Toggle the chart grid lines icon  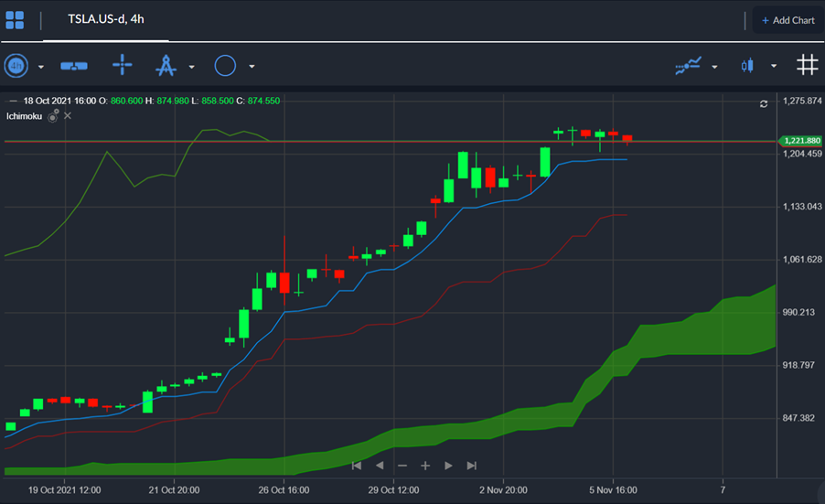point(807,65)
